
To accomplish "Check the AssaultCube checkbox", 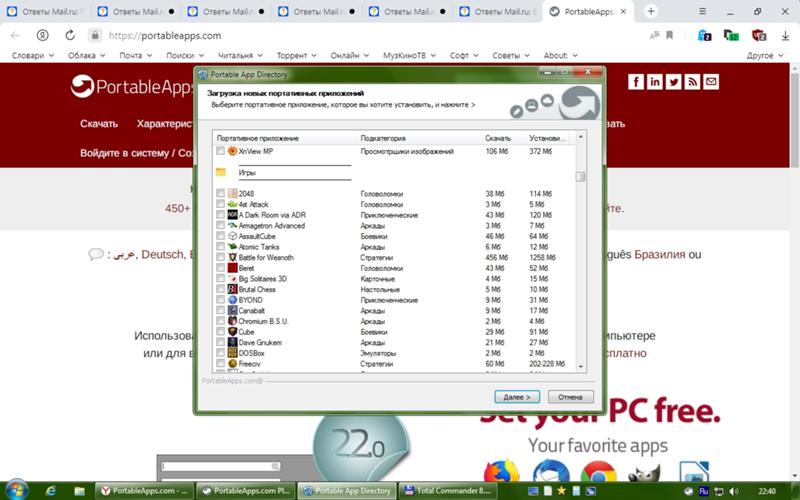I will (220, 236).
